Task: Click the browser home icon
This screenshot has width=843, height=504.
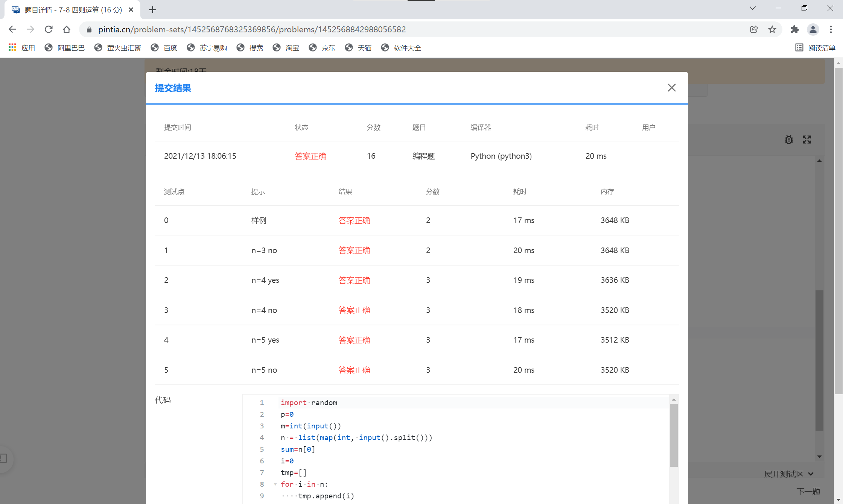Action: pos(67,29)
